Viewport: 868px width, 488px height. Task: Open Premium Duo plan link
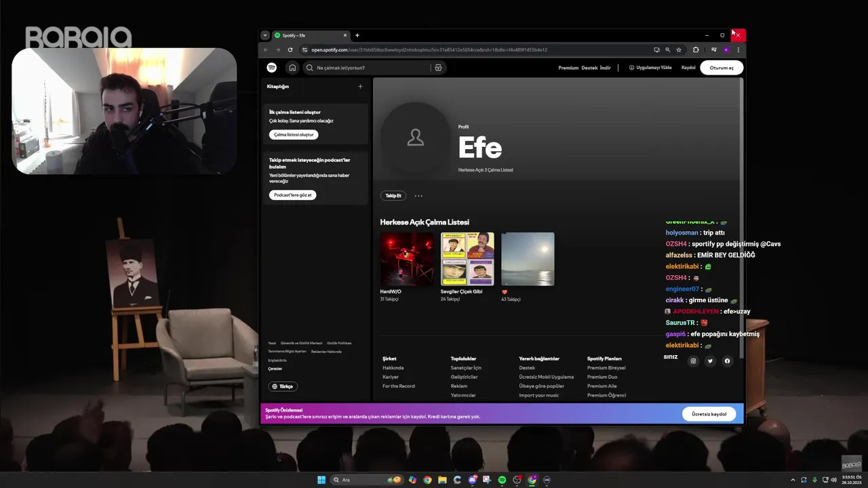coord(602,377)
